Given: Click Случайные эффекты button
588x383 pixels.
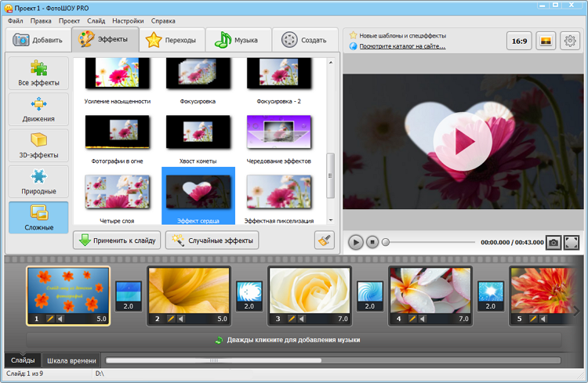Looking at the screenshot, I should [212, 240].
